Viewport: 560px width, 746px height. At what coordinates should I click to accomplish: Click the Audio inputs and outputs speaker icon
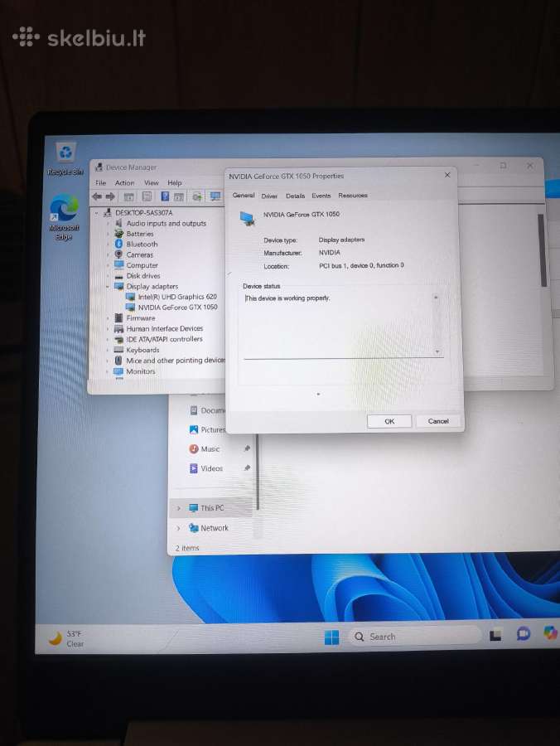click(x=118, y=223)
